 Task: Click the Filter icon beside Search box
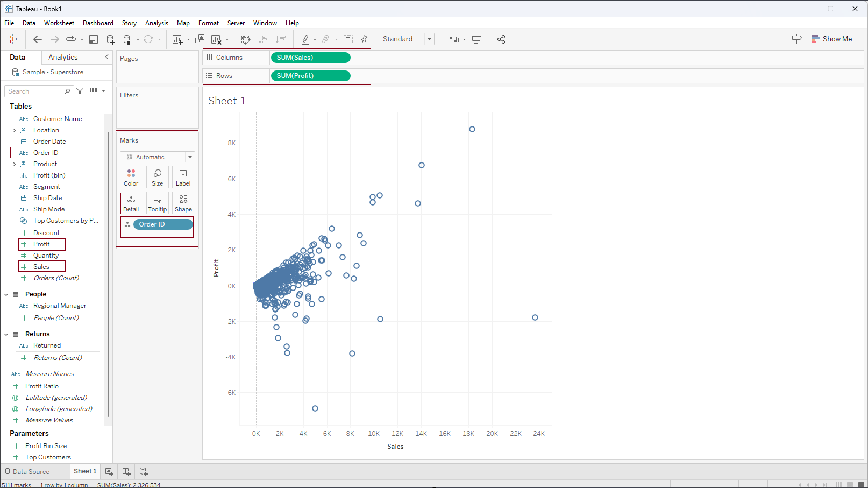click(x=80, y=91)
